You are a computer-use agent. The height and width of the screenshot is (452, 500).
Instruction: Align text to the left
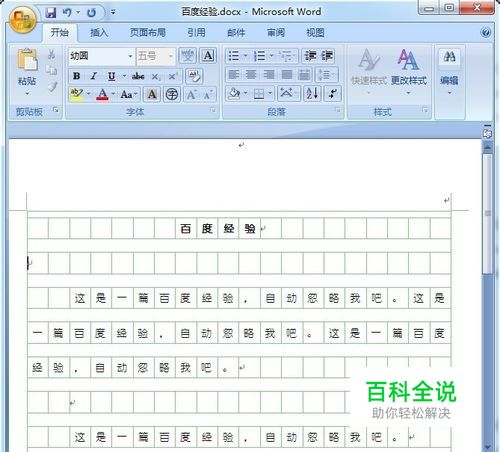(x=234, y=75)
